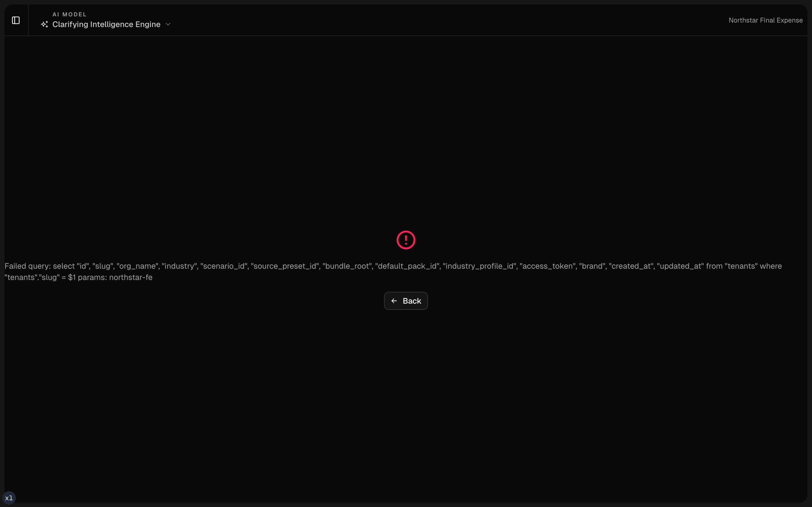
Task: Click Back to return to the previous page
Action: (x=406, y=301)
